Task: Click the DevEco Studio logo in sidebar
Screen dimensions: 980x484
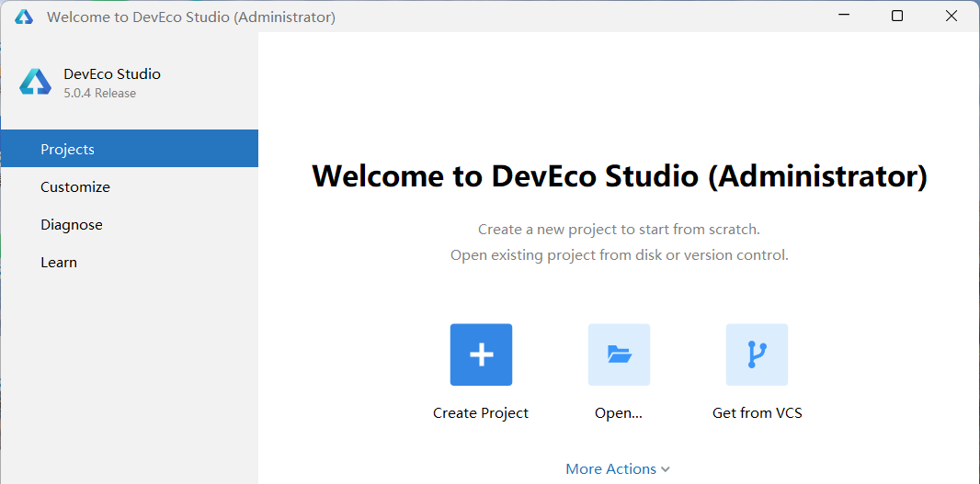Action: pos(35,83)
